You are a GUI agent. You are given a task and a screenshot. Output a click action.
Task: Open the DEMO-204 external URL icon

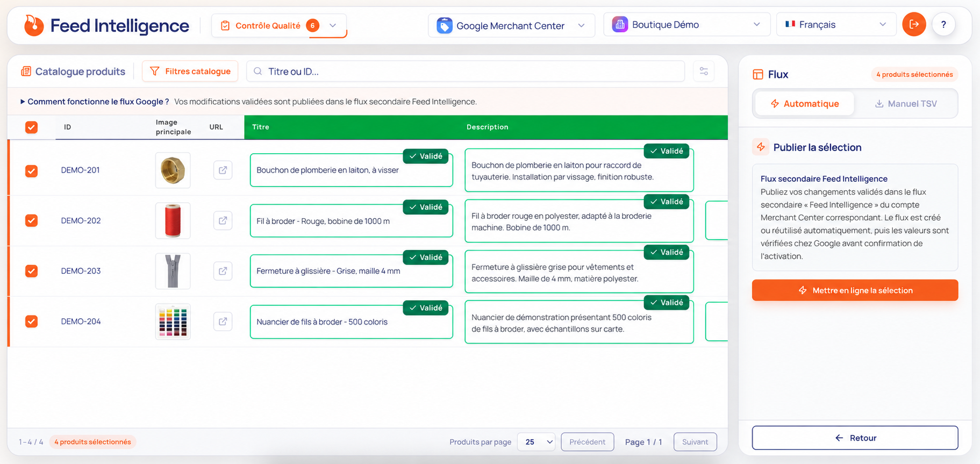[223, 322]
